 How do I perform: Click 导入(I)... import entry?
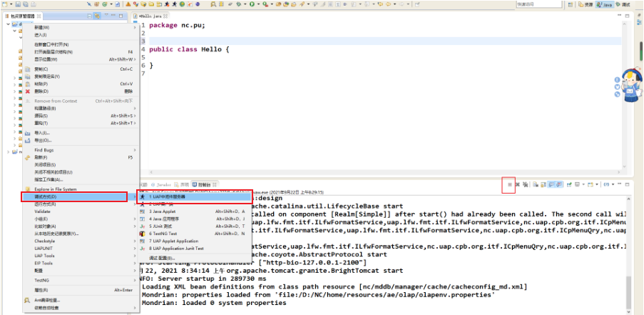click(80, 134)
